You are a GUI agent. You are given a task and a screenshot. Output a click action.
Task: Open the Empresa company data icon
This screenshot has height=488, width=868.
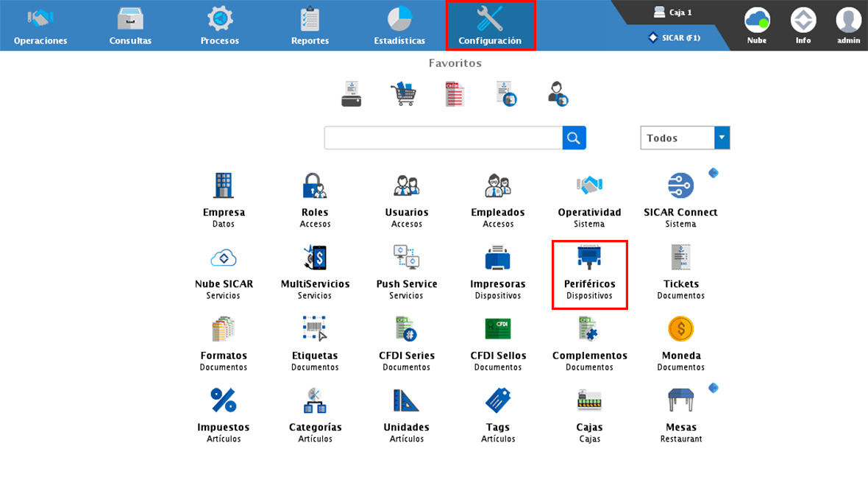(224, 187)
